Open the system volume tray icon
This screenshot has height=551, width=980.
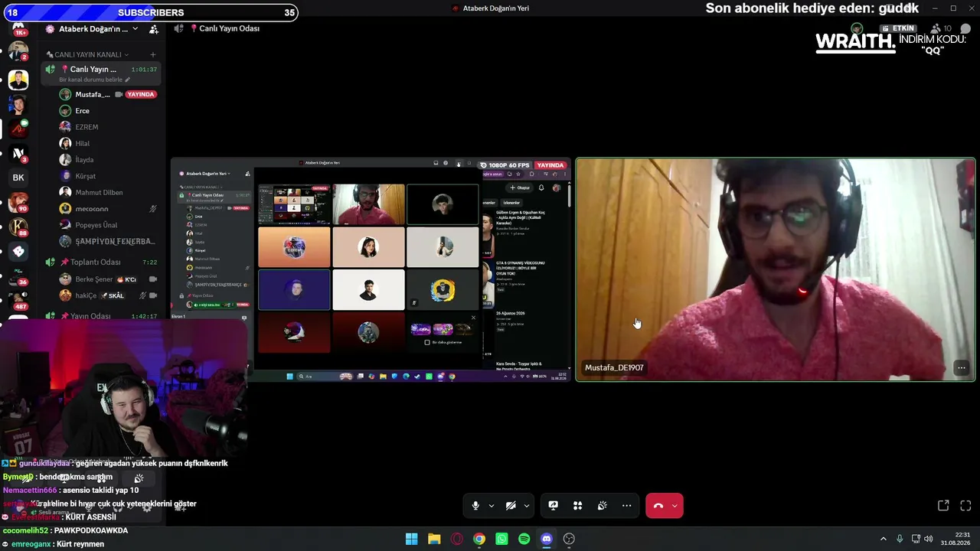pyautogui.click(x=929, y=539)
